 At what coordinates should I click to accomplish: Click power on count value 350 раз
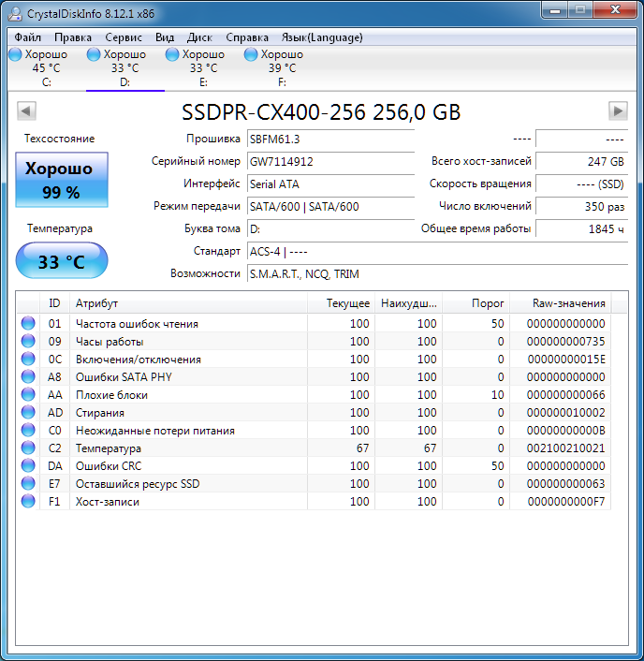[581, 207]
